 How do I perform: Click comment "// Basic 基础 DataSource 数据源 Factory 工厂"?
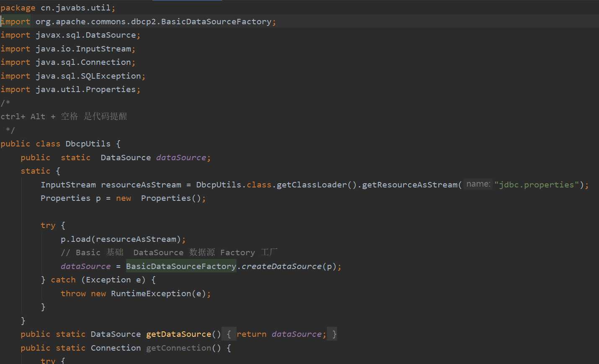pyautogui.click(x=169, y=252)
